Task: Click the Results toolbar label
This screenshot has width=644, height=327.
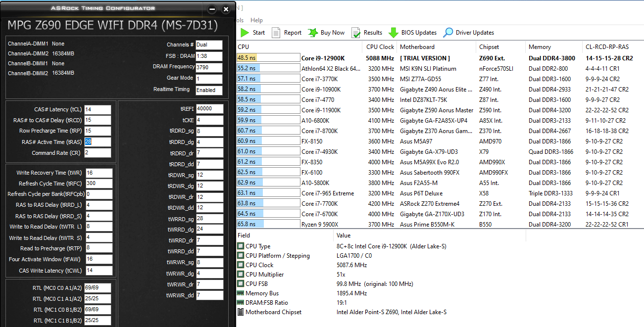Action: [x=373, y=33]
